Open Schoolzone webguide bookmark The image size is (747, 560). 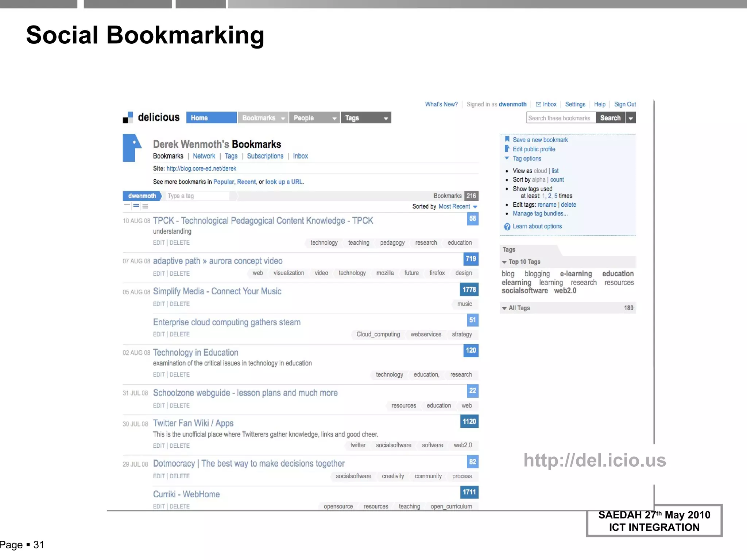click(245, 393)
